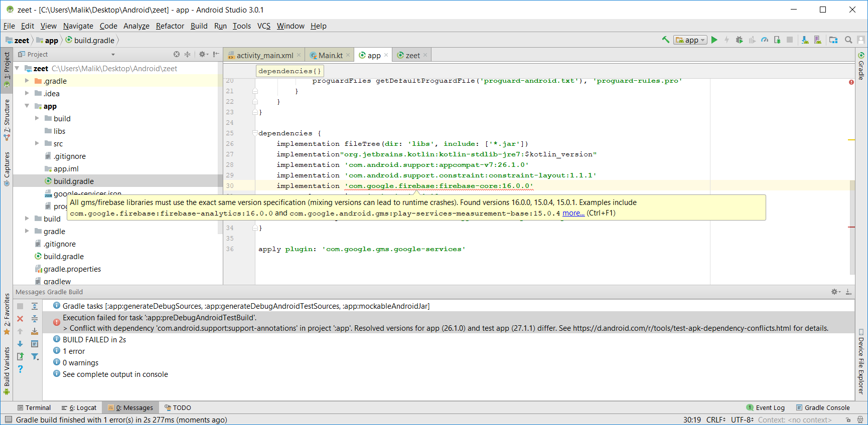The image size is (868, 425).
Task: Open Device File Explorer side panel
Action: [861, 361]
